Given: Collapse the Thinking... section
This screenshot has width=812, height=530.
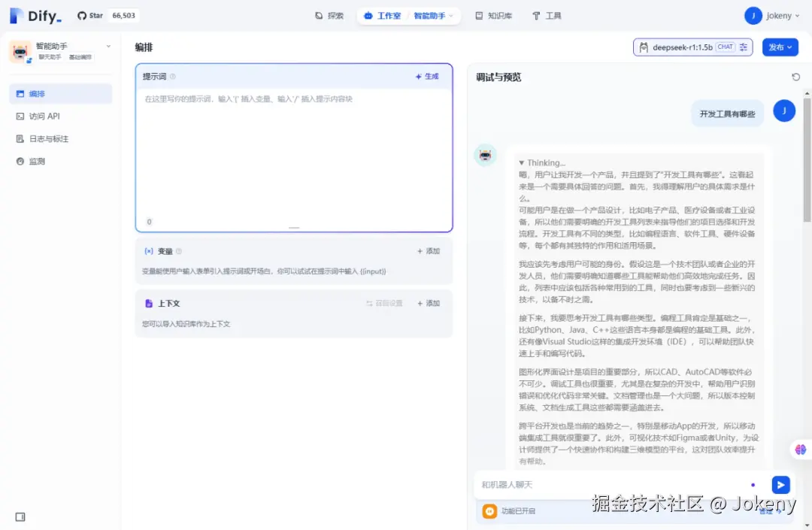Looking at the screenshot, I should click(542, 162).
